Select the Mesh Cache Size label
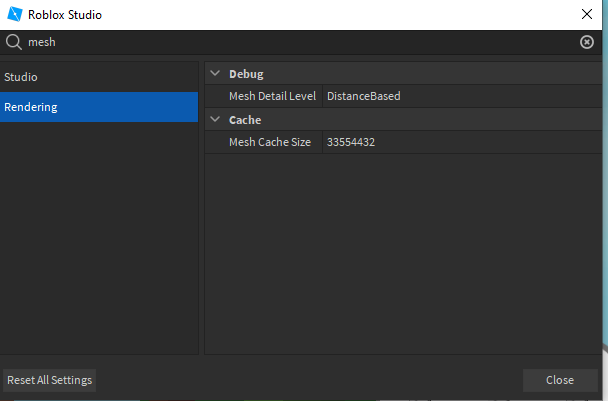Image resolution: width=608 pixels, height=401 pixels. (270, 142)
